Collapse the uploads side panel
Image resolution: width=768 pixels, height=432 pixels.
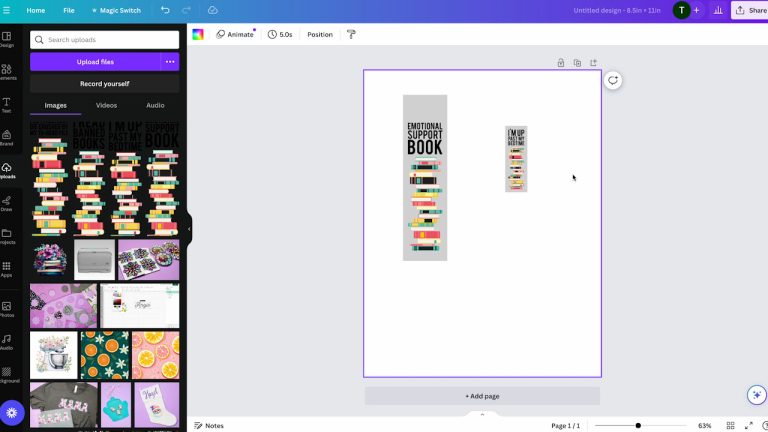[x=189, y=229]
